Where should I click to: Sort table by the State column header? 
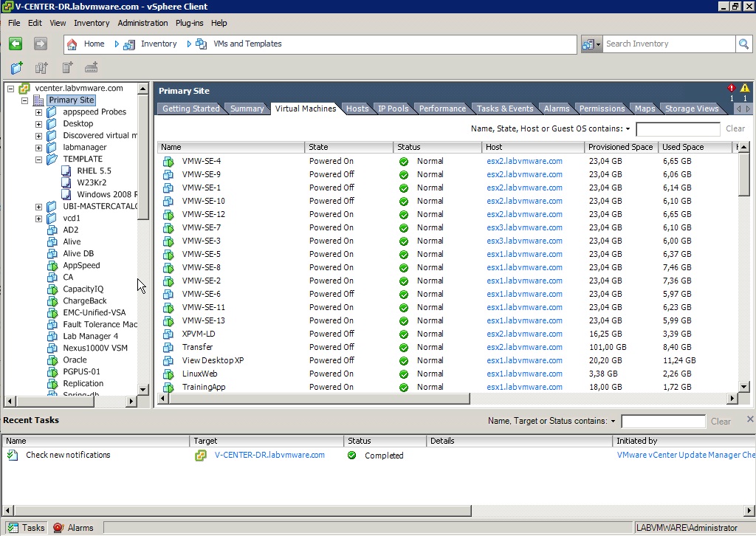click(348, 147)
